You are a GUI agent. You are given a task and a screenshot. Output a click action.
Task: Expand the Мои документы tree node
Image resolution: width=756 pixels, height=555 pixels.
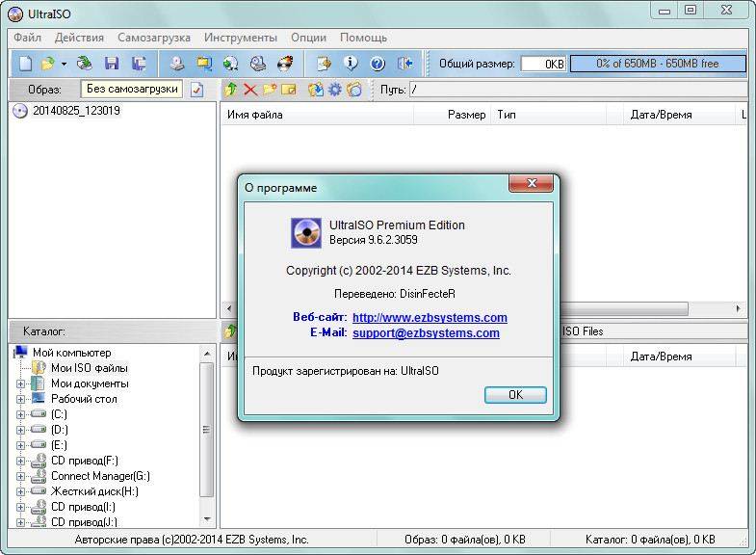pos(20,383)
